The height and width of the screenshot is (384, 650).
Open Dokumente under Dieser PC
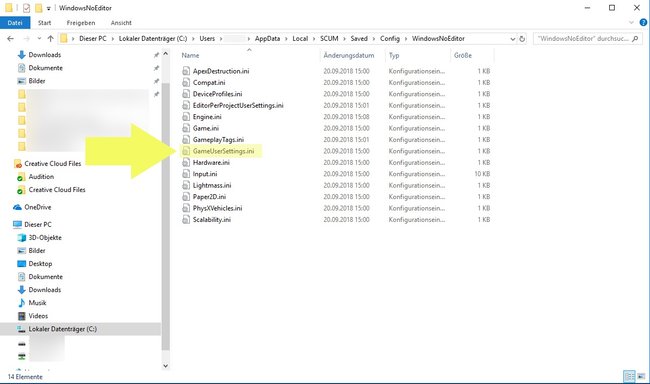46,277
